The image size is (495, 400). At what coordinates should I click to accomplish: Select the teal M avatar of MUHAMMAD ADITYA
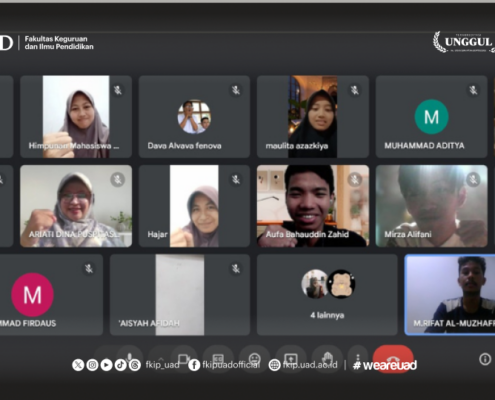[431, 117]
